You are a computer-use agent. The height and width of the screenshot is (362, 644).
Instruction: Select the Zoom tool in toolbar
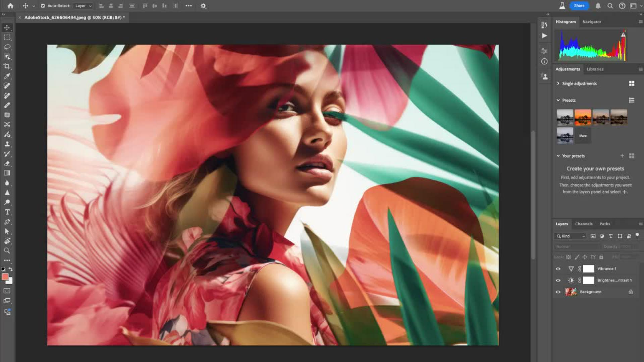(7, 251)
